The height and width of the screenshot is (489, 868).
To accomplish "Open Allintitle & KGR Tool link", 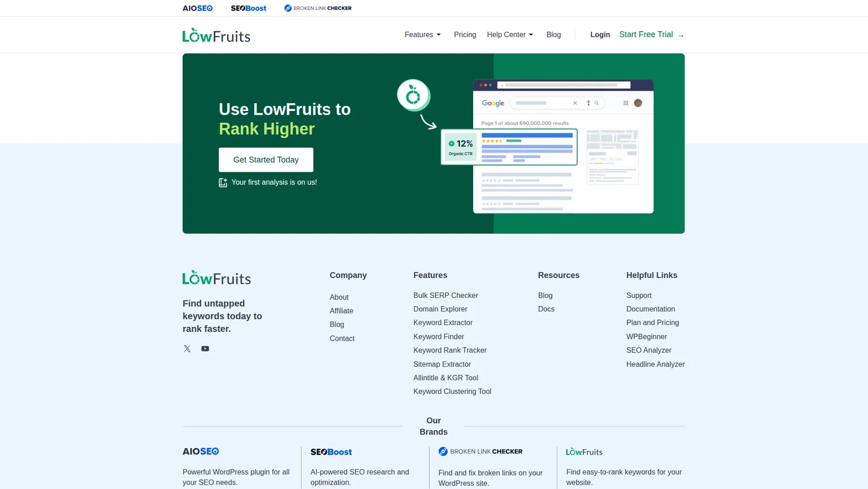I will (446, 378).
